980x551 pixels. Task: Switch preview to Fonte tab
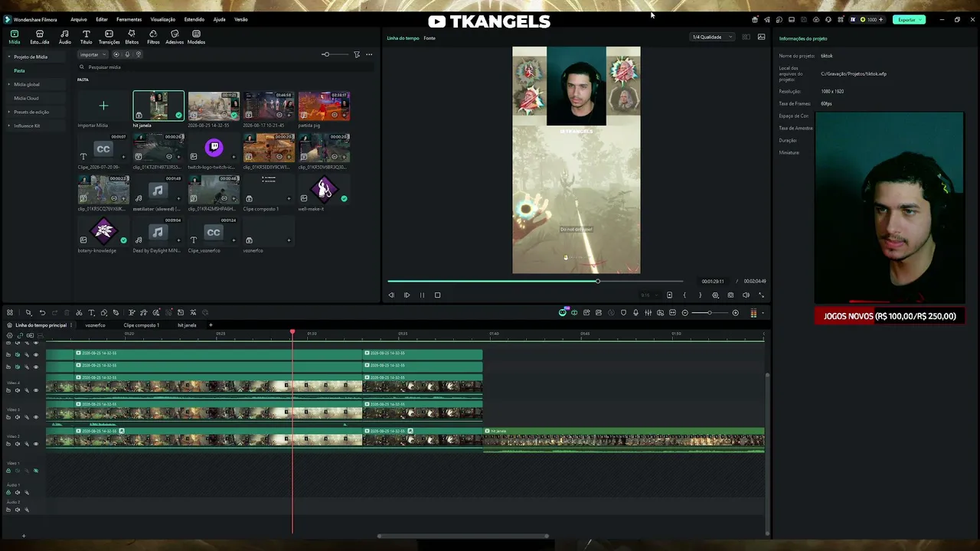point(430,37)
